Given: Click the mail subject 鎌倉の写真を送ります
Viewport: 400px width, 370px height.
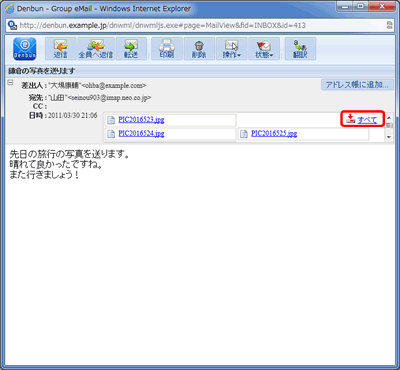Looking at the screenshot, I should (42, 71).
